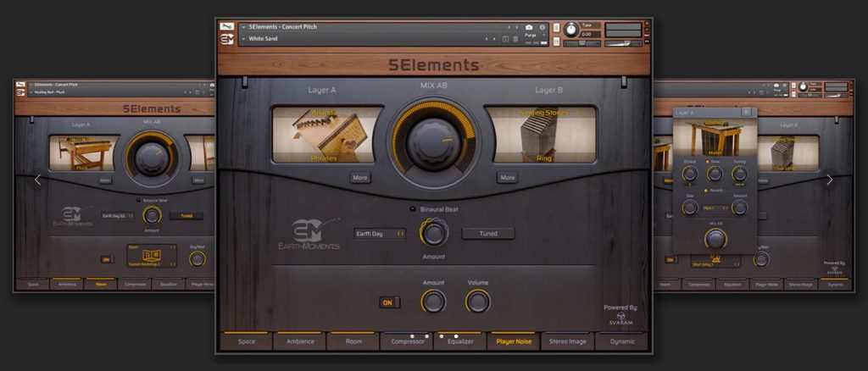The width and height of the screenshot is (868, 371).
Task: Select the Dynamic tab in the right window
Action: pyautogui.click(x=836, y=285)
